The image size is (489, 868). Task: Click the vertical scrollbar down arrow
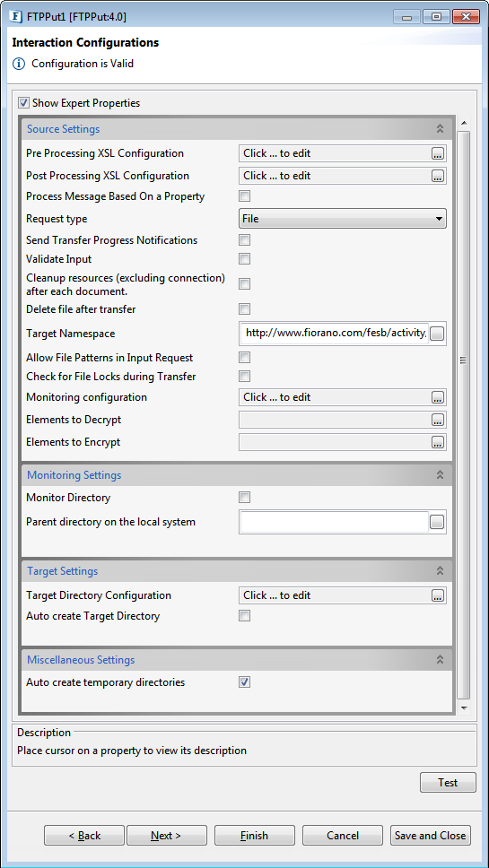click(464, 708)
